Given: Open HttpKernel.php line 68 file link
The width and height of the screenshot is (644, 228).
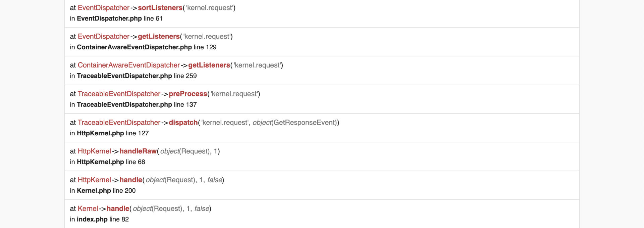Looking at the screenshot, I should pyautogui.click(x=100, y=162).
